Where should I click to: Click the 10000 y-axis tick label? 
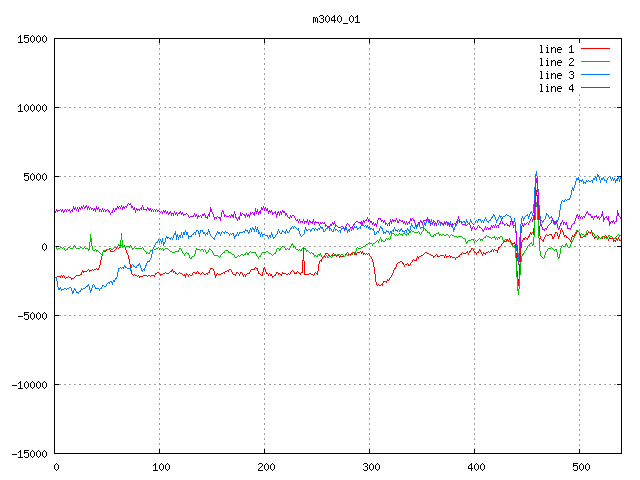click(31, 108)
